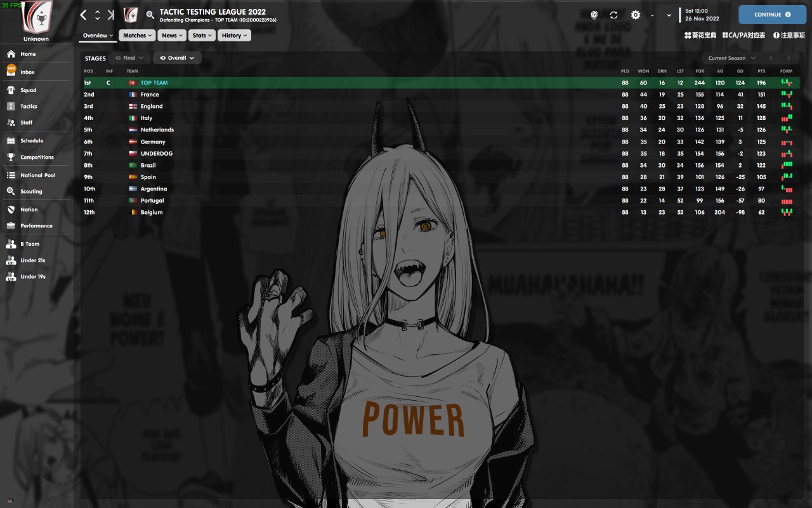Open the News tab menu
Screen dimensions: 812x508
pyautogui.click(x=173, y=36)
